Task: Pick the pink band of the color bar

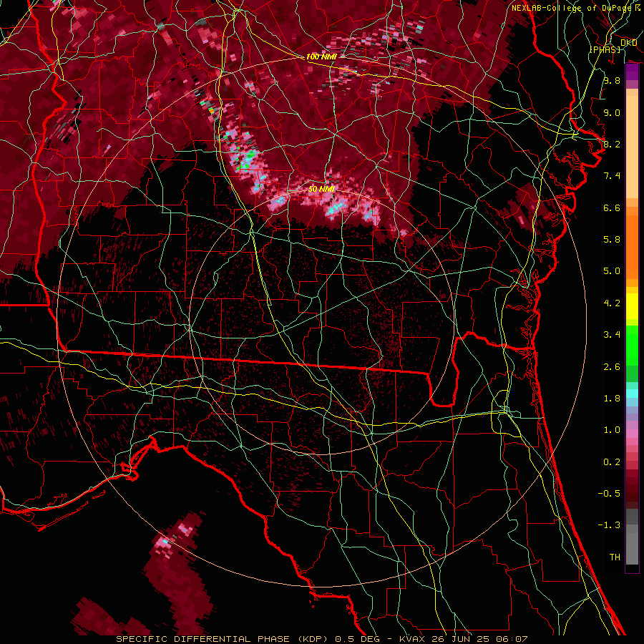Action: (632, 434)
